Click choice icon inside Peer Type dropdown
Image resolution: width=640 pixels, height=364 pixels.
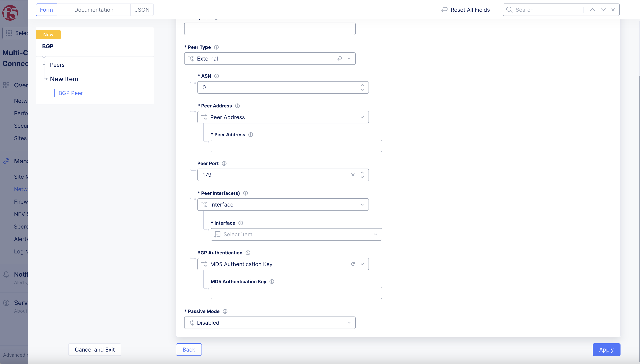(x=191, y=59)
